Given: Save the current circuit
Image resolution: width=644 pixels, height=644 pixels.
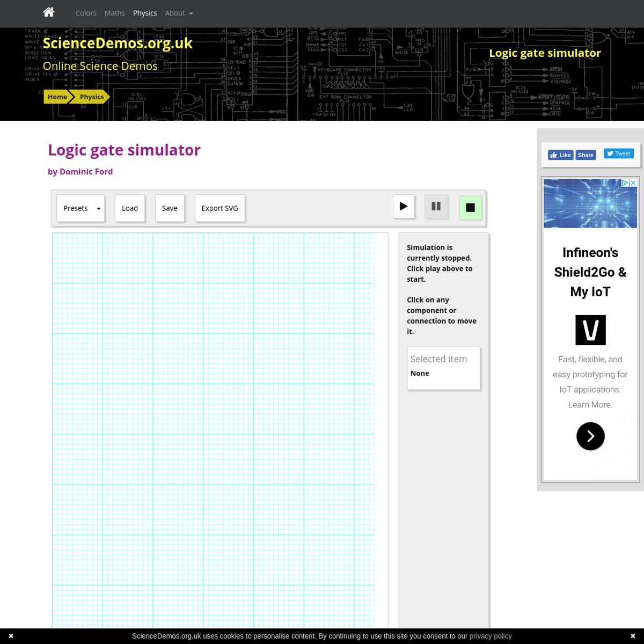Looking at the screenshot, I should pyautogui.click(x=170, y=208).
